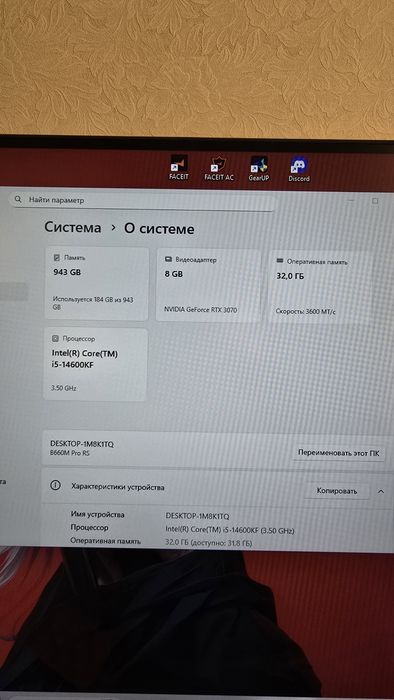Open the 'Память' storage card
The image size is (394, 700).
click(96, 284)
